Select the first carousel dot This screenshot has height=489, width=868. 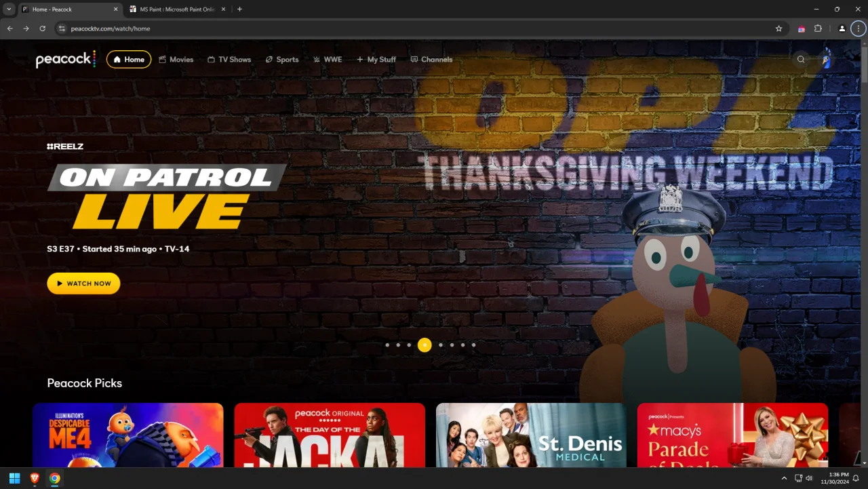tap(387, 345)
